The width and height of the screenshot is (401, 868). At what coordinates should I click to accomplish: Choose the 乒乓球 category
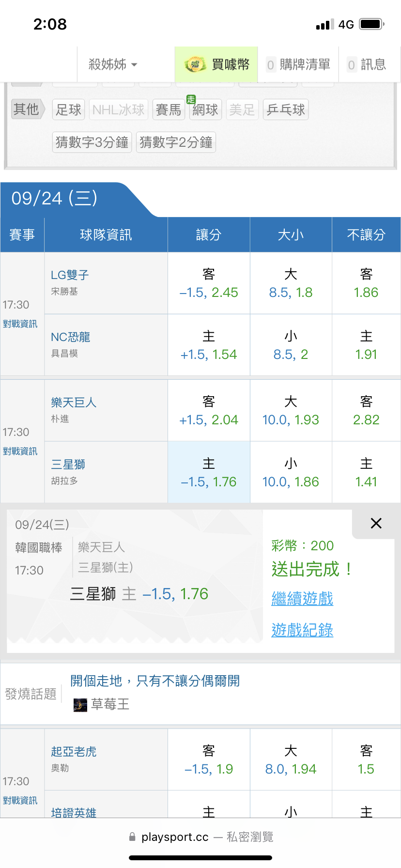tap(286, 110)
